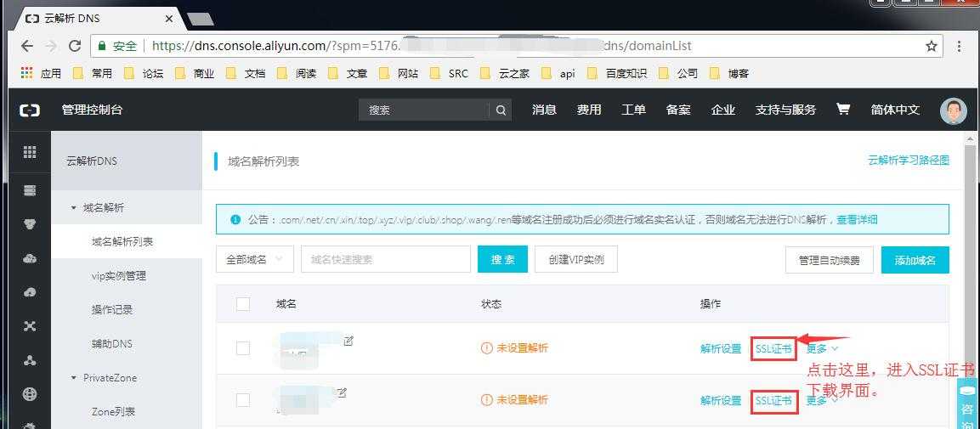Image resolution: width=980 pixels, height=429 pixels.
Task: Click the Aliyun logo in console header
Action: click(x=30, y=110)
